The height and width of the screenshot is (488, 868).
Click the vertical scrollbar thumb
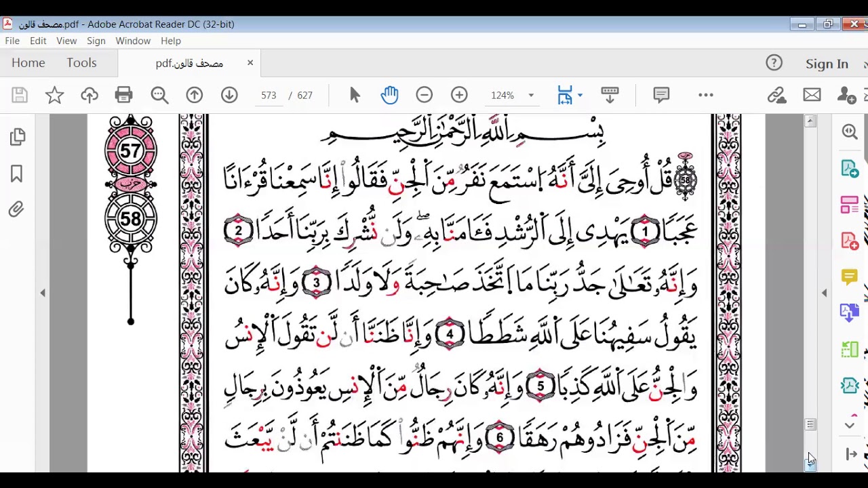[810, 425]
